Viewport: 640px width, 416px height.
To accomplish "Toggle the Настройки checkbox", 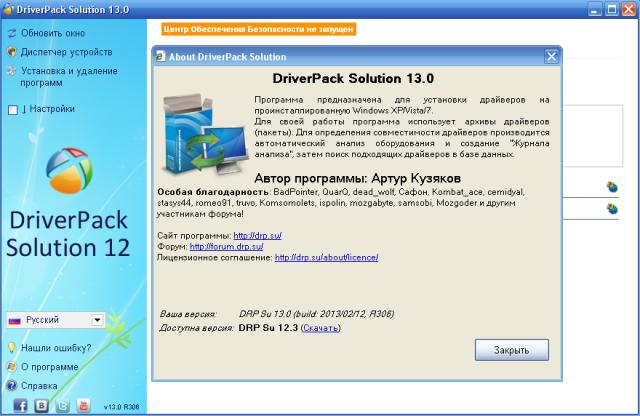I will pyautogui.click(x=13, y=110).
